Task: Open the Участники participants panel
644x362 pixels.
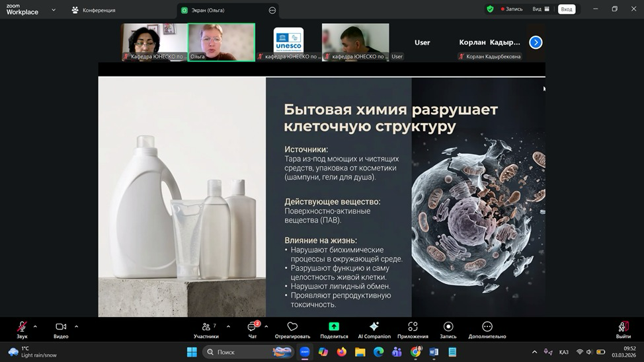Action: [x=206, y=327]
